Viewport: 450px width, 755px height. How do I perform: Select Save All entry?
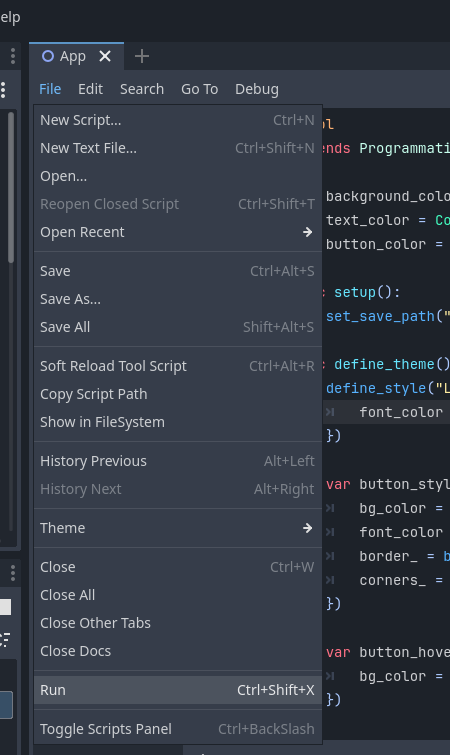pos(178,327)
